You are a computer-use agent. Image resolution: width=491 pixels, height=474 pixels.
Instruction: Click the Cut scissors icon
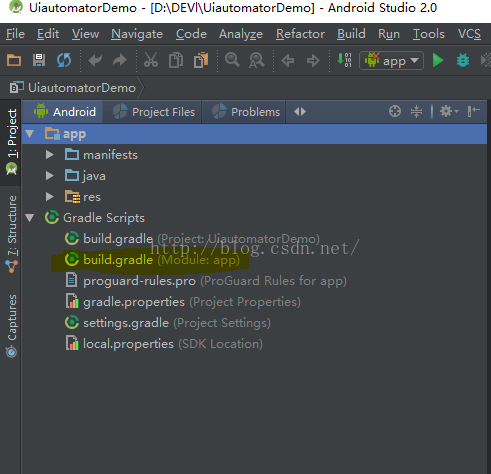pyautogui.click(x=151, y=60)
